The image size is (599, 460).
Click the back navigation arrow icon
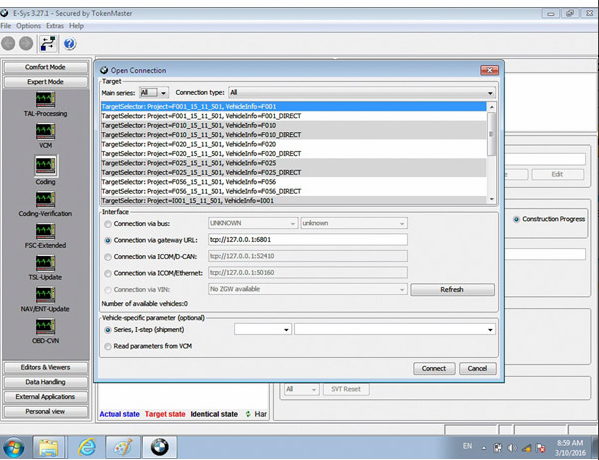pyautogui.click(x=8, y=44)
